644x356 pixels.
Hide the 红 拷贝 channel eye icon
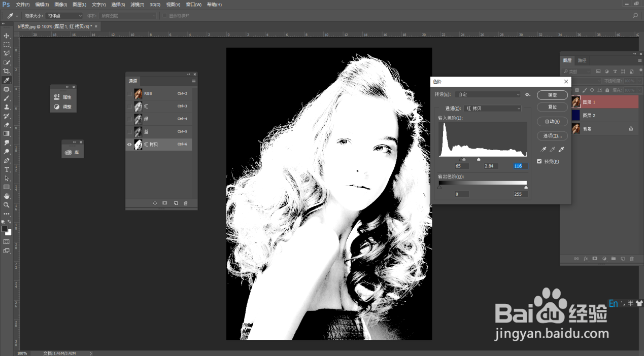129,145
